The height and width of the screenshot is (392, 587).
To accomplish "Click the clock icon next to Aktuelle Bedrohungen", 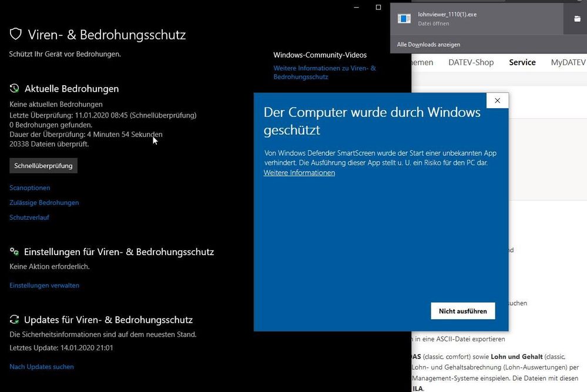I will [14, 88].
